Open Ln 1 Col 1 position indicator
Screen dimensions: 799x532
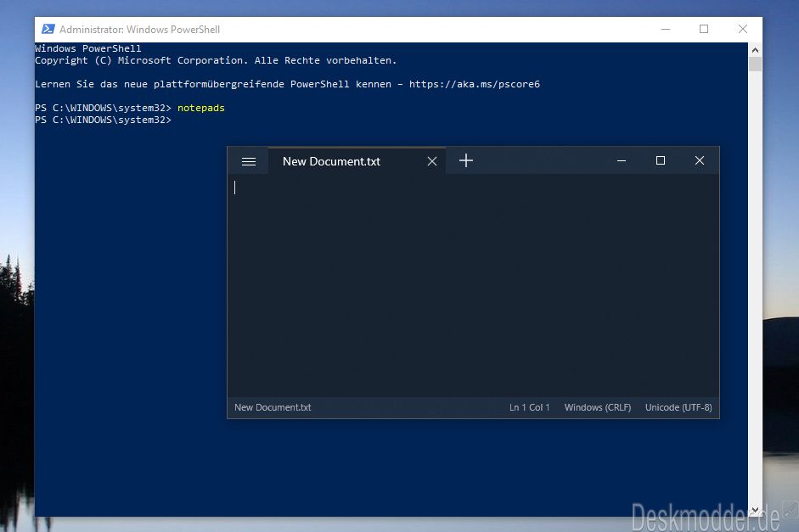coord(530,407)
